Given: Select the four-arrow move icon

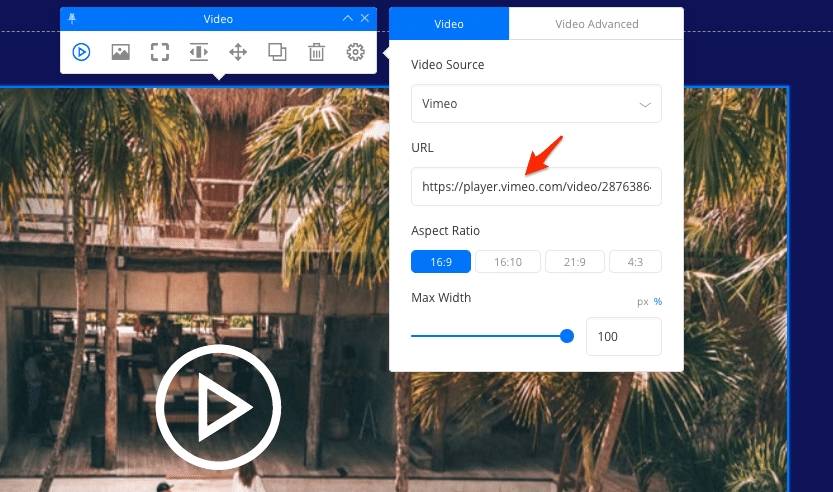Looking at the screenshot, I should (x=238, y=52).
